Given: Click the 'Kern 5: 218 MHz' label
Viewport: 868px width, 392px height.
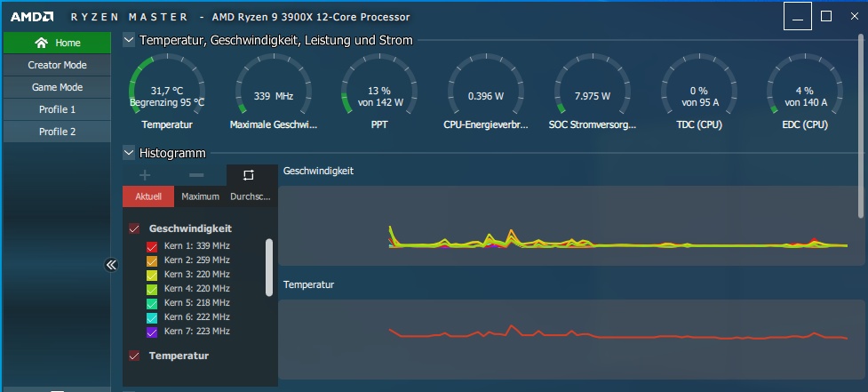Looking at the screenshot, I should pyautogui.click(x=196, y=303).
